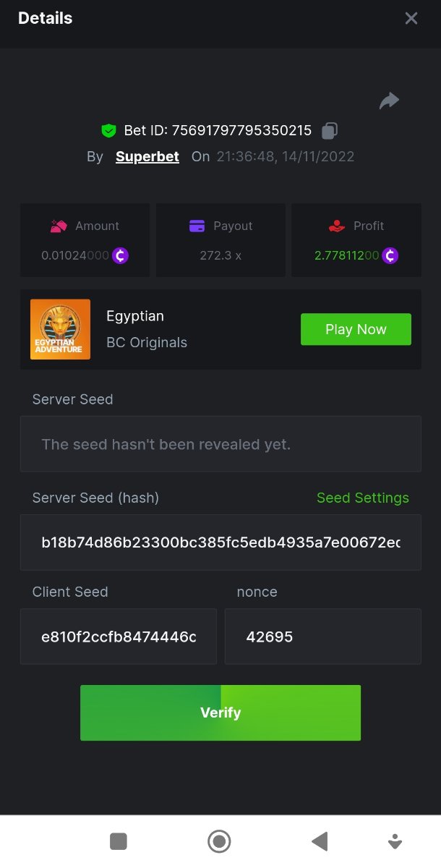Copy the Bet ID with copy icon

click(x=330, y=131)
